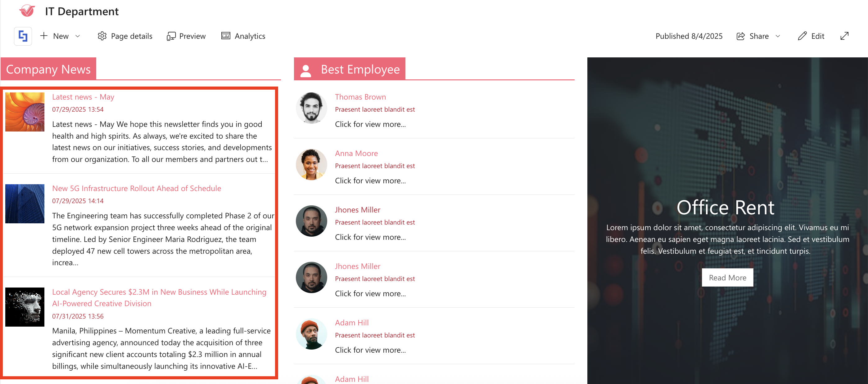
Task: Click the Share arrow icon
Action: click(x=740, y=36)
